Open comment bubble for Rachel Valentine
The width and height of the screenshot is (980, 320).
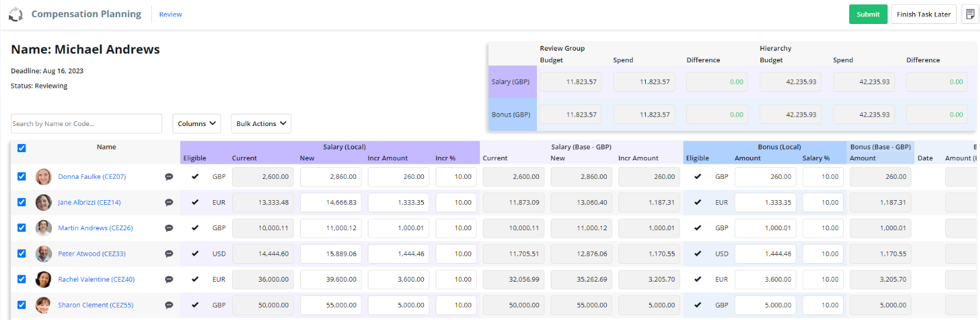[x=169, y=280]
